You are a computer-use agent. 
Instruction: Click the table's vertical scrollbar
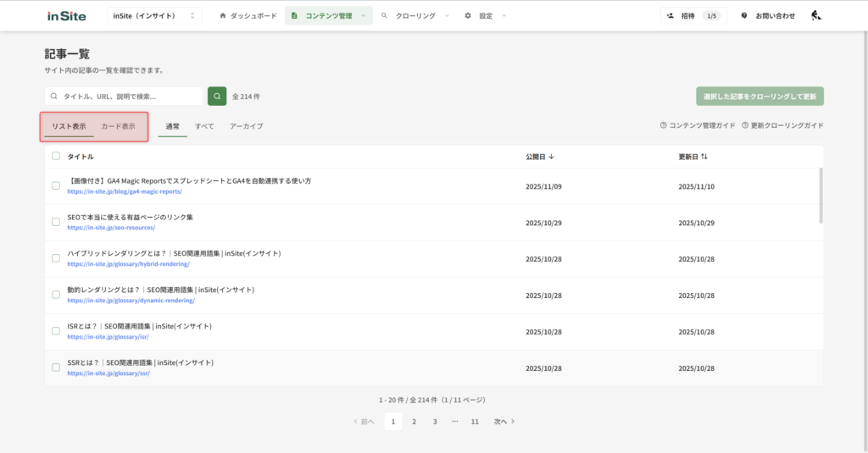click(821, 196)
